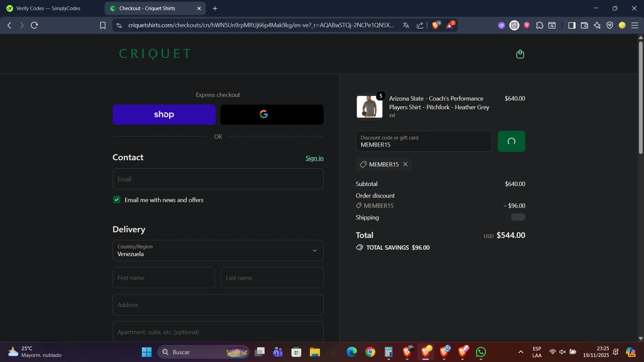Open the clock and date panel
The image size is (644, 362).
click(596, 352)
